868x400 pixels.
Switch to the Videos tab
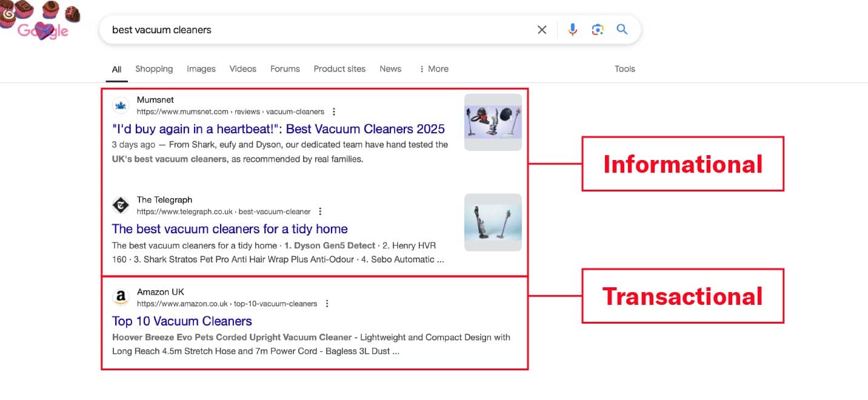click(243, 69)
